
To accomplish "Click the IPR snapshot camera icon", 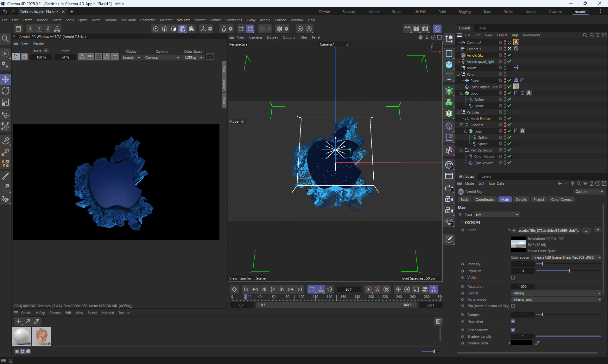I will pos(210,57).
